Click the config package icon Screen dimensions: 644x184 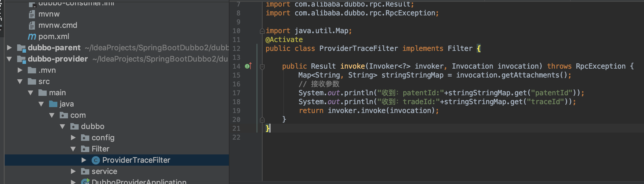(85, 138)
